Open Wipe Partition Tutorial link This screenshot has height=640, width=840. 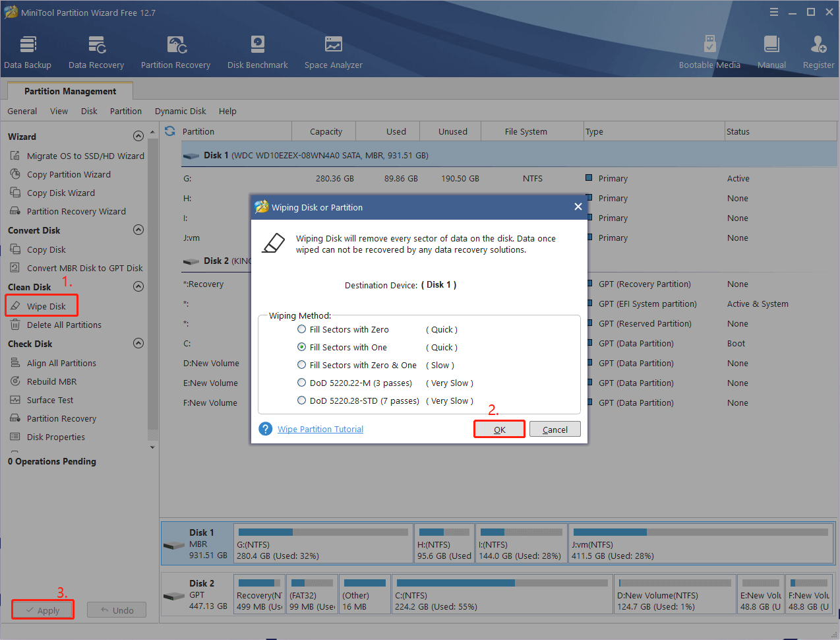pyautogui.click(x=320, y=430)
